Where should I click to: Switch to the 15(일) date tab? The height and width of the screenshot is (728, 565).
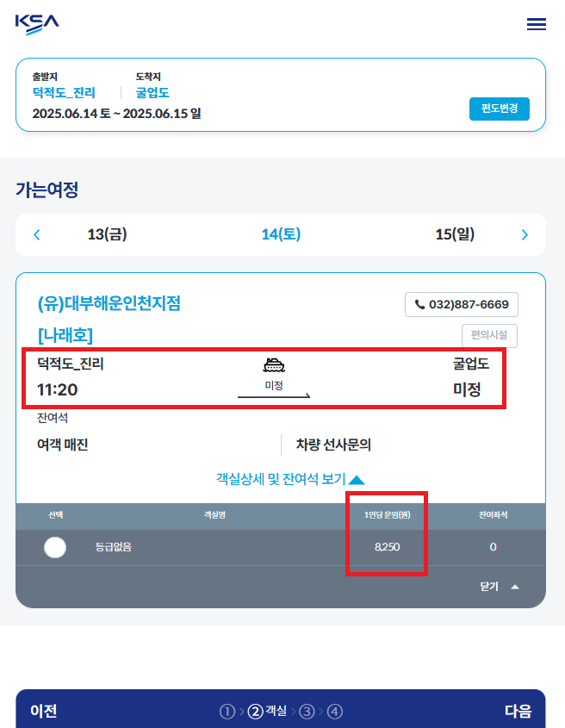tap(456, 233)
